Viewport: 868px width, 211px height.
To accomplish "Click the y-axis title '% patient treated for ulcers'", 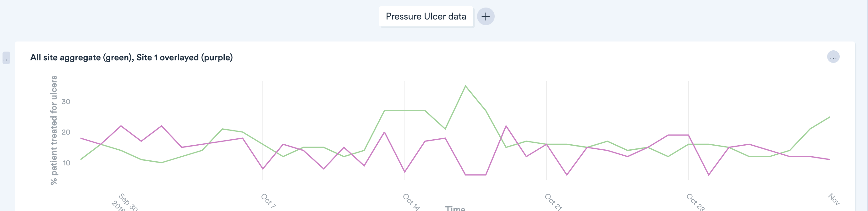I will coord(54,130).
